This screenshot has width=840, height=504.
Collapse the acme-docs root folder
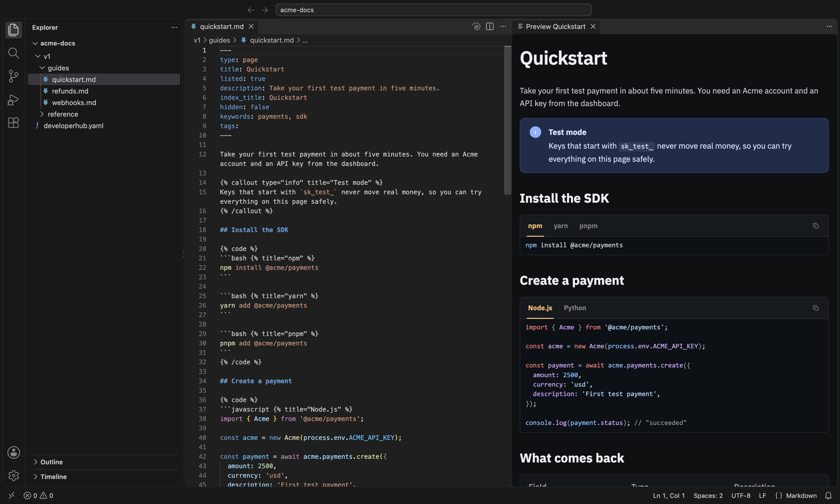click(35, 43)
